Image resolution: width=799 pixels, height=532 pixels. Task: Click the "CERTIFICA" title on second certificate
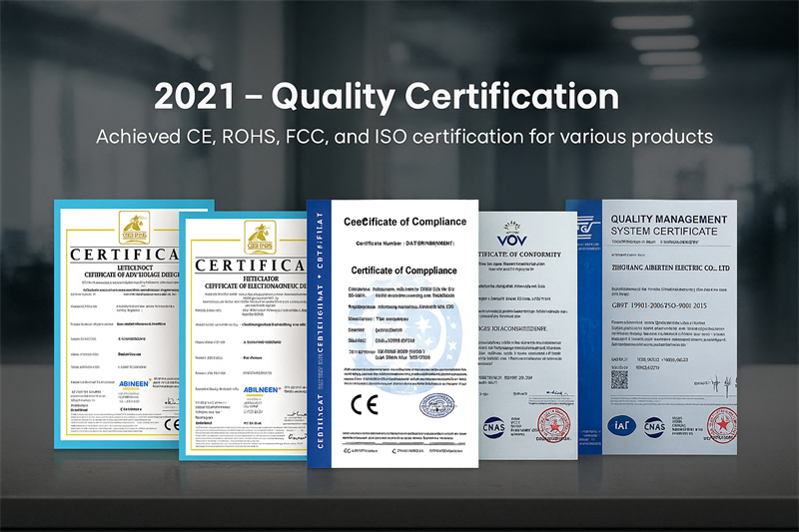click(x=251, y=266)
